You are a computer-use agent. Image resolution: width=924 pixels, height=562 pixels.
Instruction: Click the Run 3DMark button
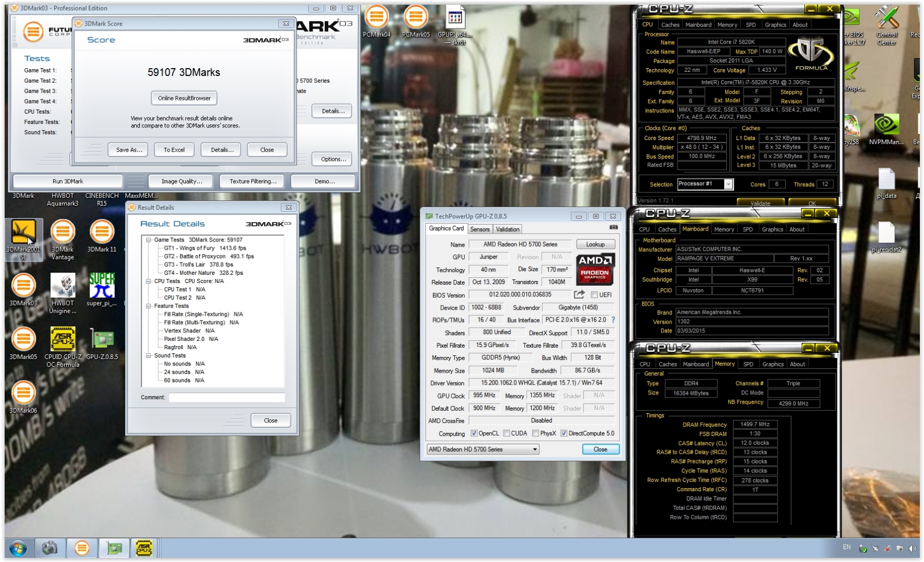click(68, 182)
